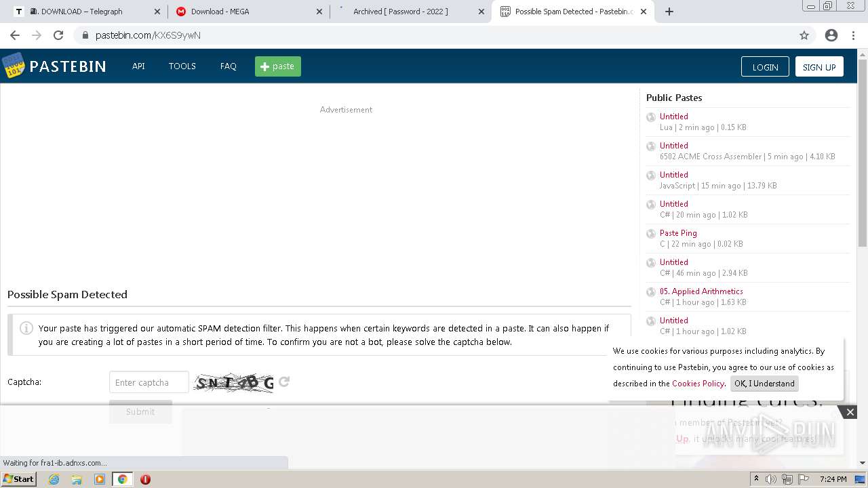Open the 6502 ACME Cross Assembler Untitled paste
868x488 pixels.
pos(674,146)
